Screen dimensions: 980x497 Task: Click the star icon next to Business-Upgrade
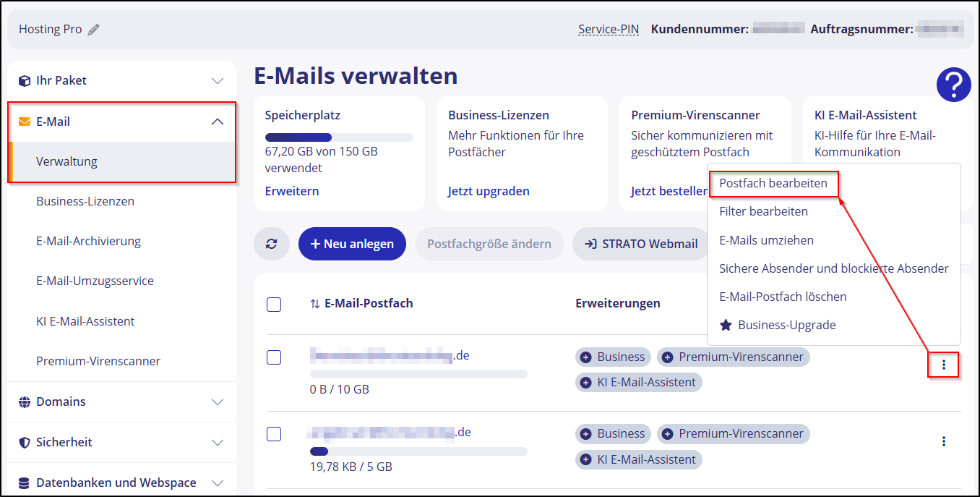(x=726, y=325)
